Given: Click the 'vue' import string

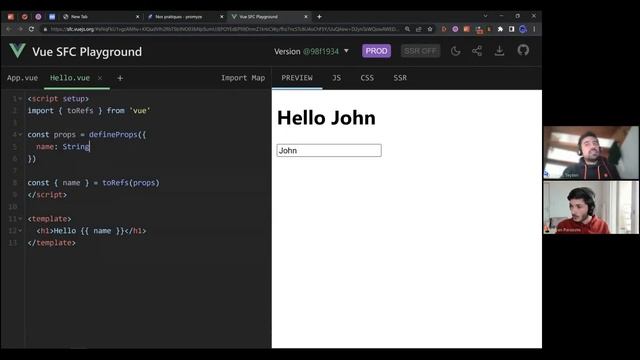Looking at the screenshot, I should [x=140, y=111].
